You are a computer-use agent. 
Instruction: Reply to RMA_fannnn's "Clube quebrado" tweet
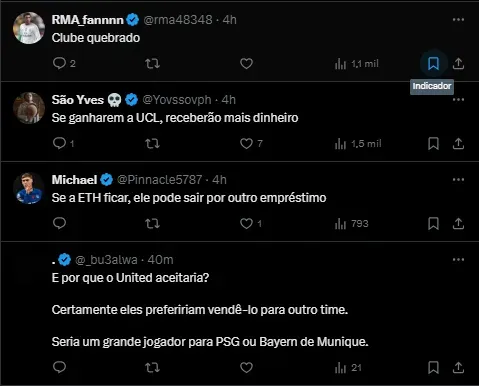tap(60, 63)
